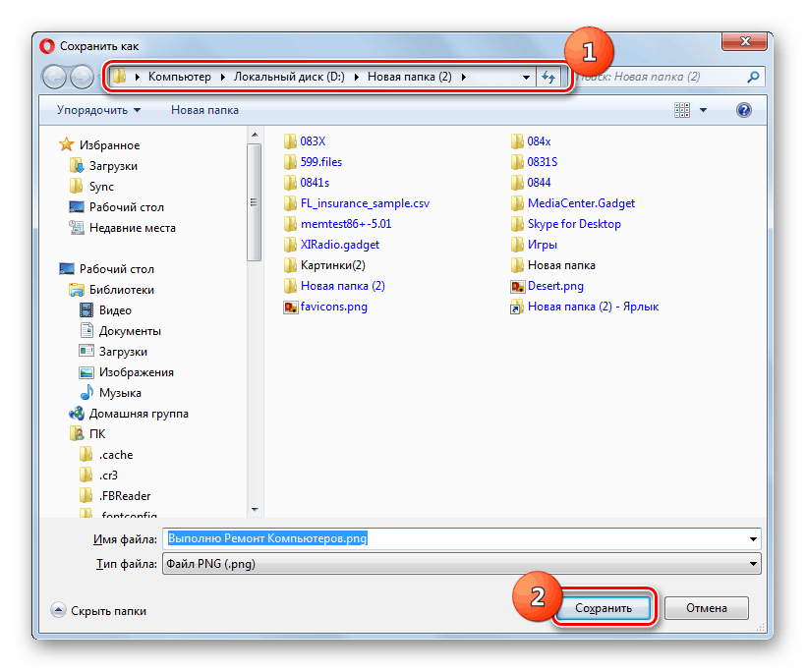Click the search magnifier icon
Viewport: 806px width, 672px height.
pyautogui.click(x=753, y=77)
